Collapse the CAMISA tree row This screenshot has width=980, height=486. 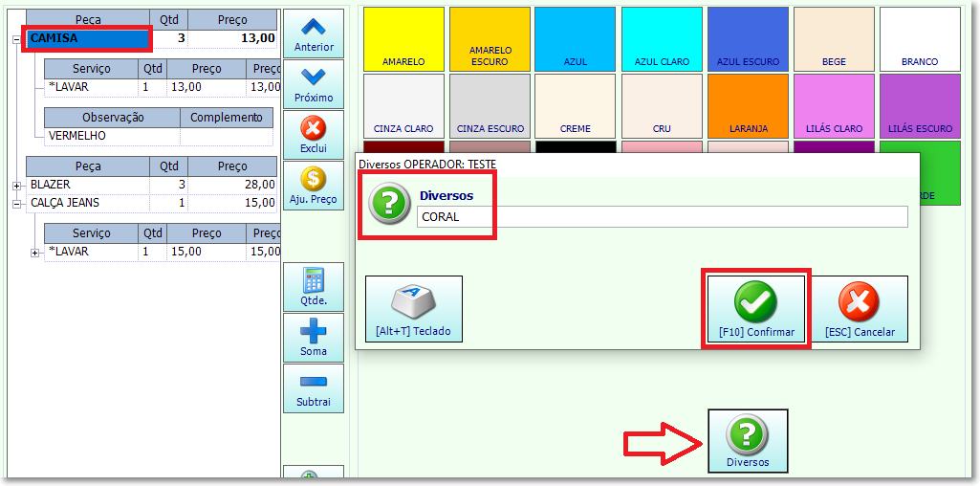click(x=16, y=40)
